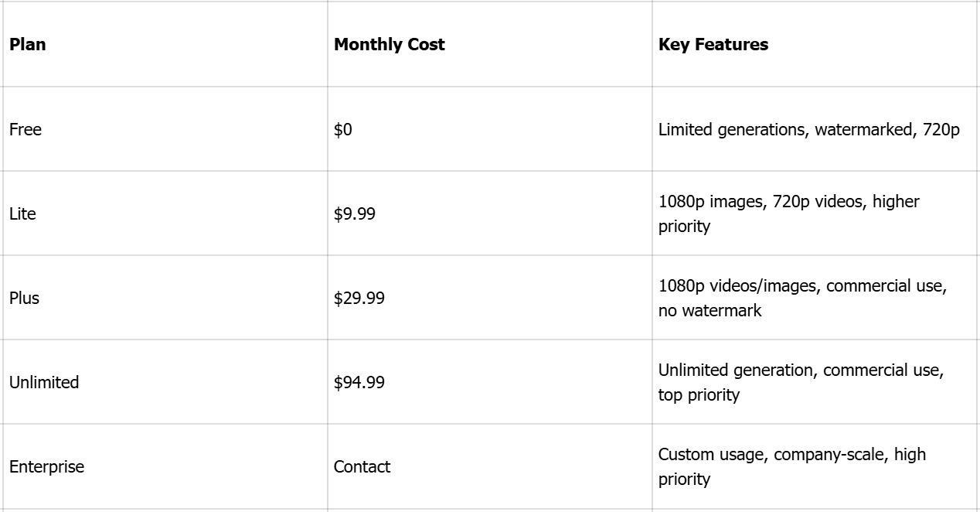Select the 1080p images, 720p videos features cell
Image resolution: width=980 pixels, height=512 pixels.
[788, 213]
